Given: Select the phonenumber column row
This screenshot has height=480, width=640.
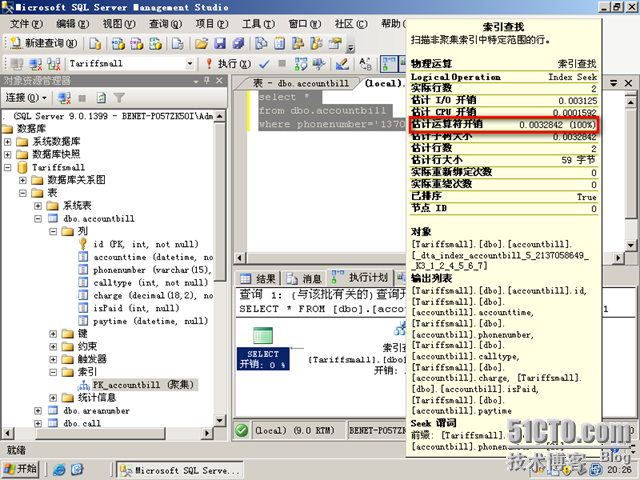Looking at the screenshot, I should pyautogui.click(x=145, y=270).
